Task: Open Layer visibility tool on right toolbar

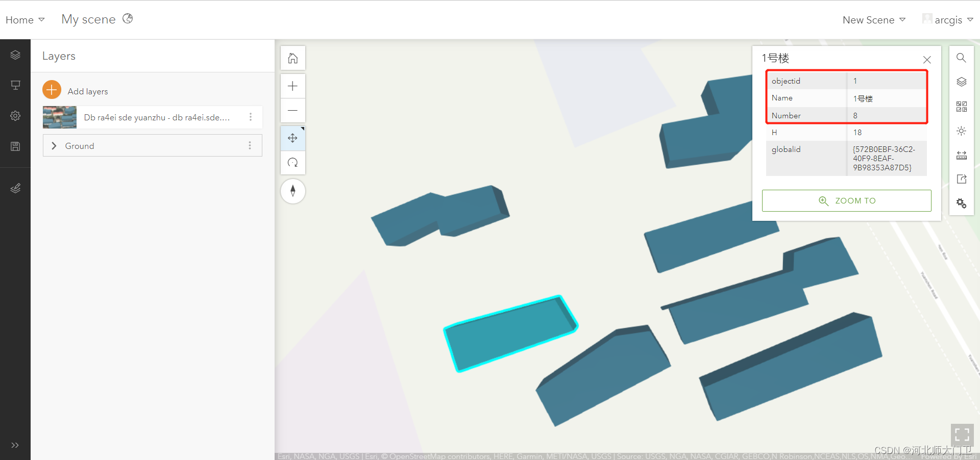Action: click(961, 82)
